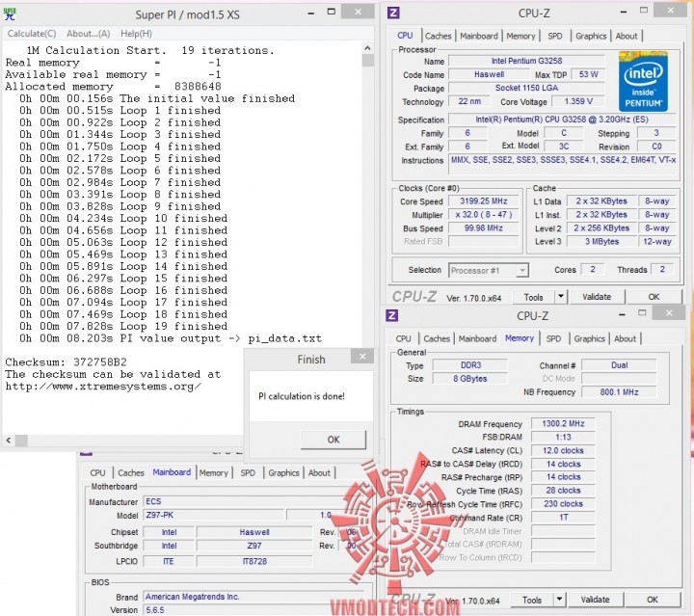
Task: Click the LPCIO value IT8728
Action: point(254,561)
